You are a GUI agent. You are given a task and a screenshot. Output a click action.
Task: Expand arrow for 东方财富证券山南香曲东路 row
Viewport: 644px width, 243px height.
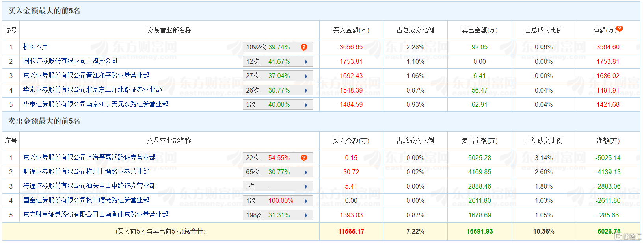(306, 215)
